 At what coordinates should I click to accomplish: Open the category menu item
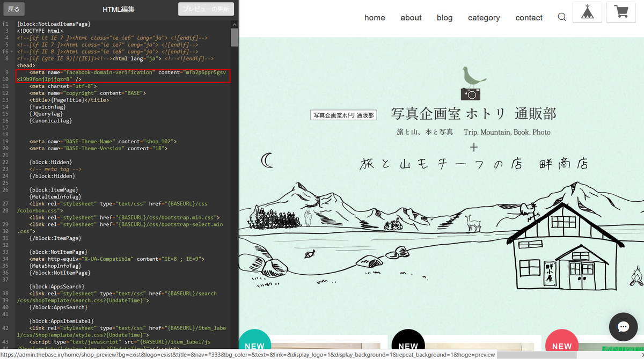(x=484, y=18)
